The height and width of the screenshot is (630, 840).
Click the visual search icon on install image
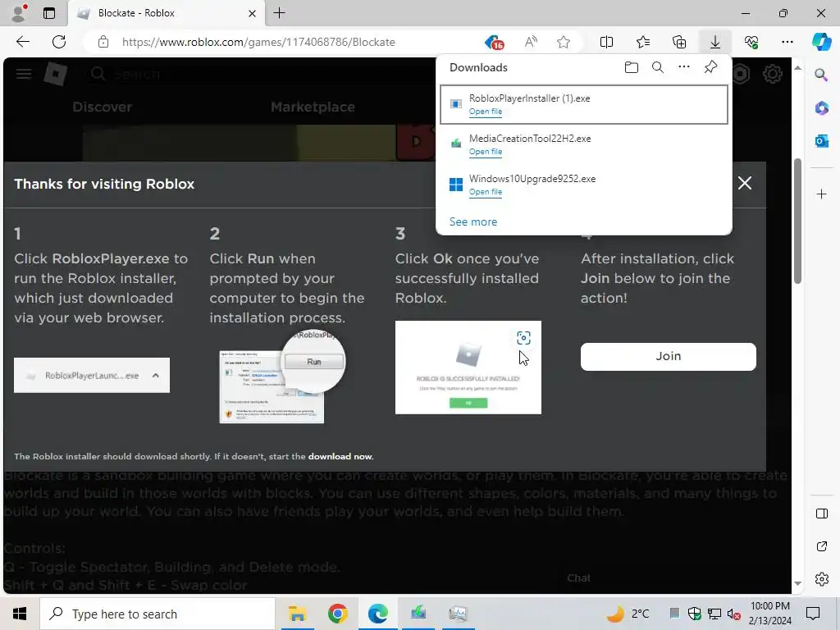click(523, 338)
